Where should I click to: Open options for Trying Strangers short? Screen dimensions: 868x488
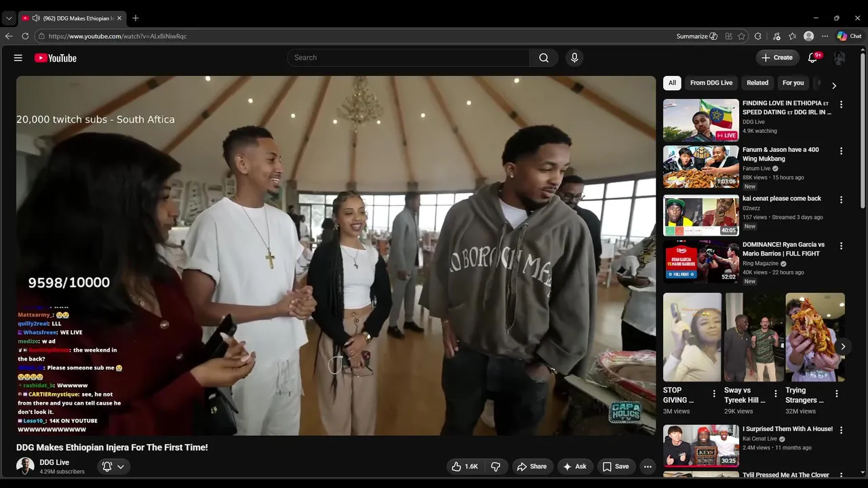coord(836,393)
